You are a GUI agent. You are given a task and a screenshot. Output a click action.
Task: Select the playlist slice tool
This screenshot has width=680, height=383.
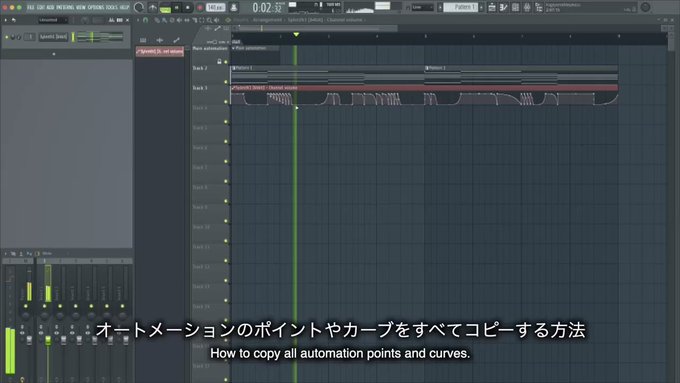[194, 20]
